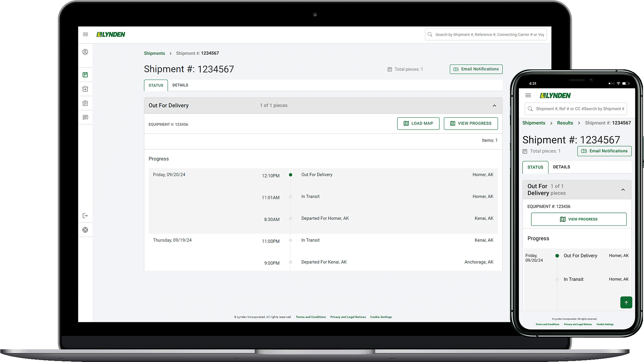Select the green Shipments bookmark sidebar icon
This screenshot has width=644, height=362.
click(86, 74)
